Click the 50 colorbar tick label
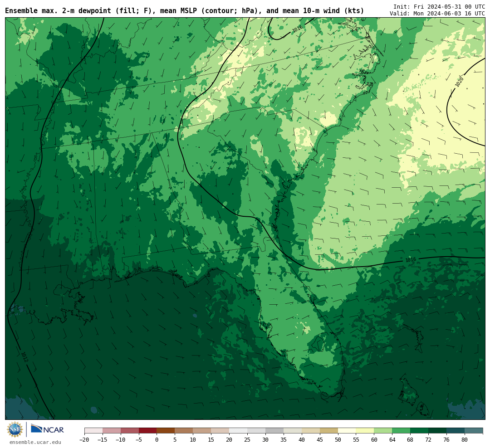Viewport: 490px width, 448px height. (338, 440)
